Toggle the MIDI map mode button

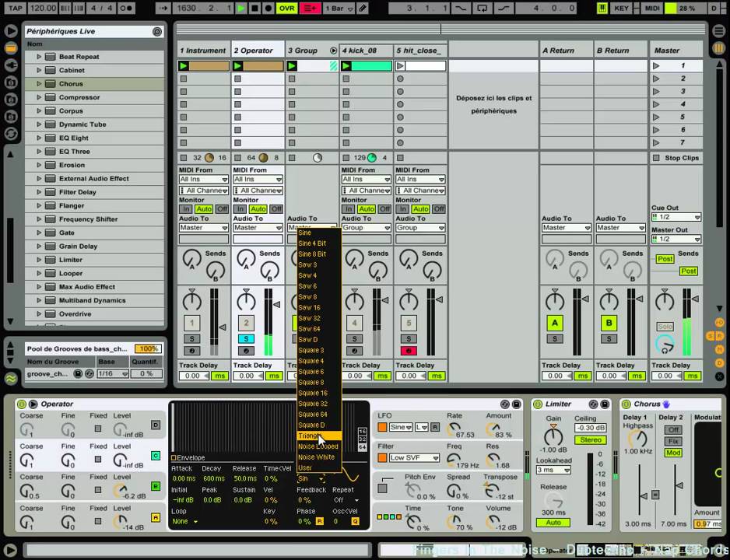(x=653, y=8)
